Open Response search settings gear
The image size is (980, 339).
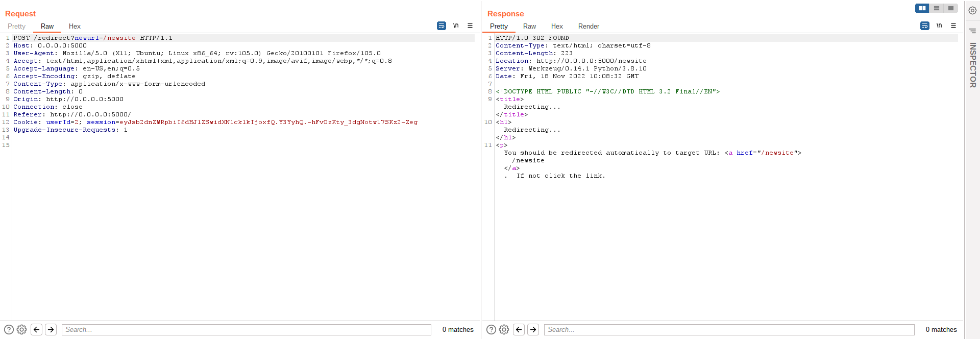click(x=504, y=329)
